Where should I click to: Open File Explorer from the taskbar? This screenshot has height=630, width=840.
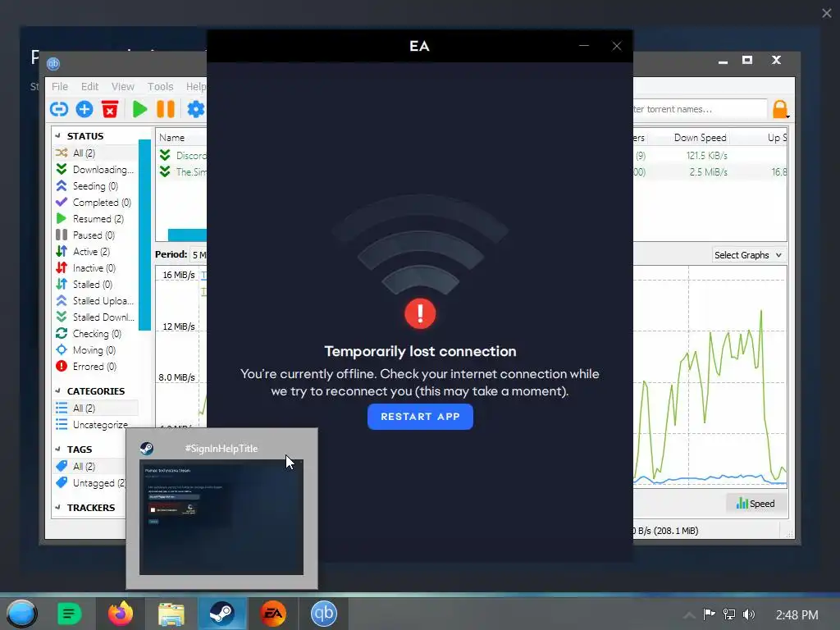(171, 614)
